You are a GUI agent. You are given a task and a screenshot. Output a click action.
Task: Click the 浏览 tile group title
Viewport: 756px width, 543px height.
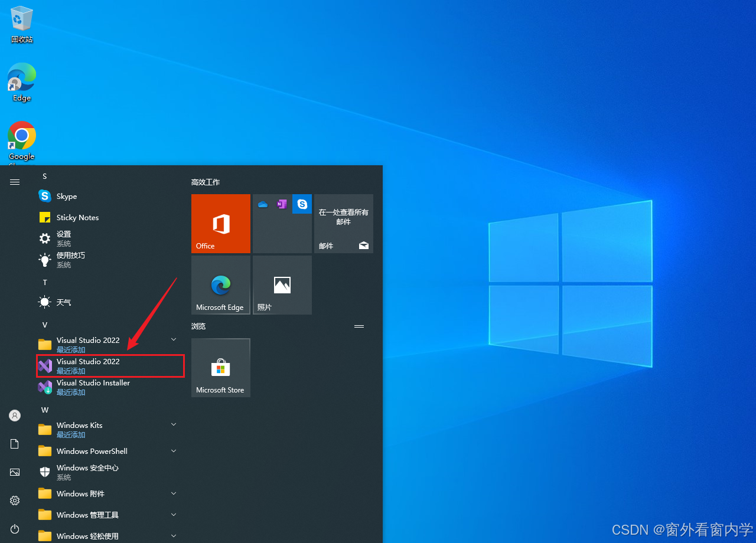coord(198,326)
